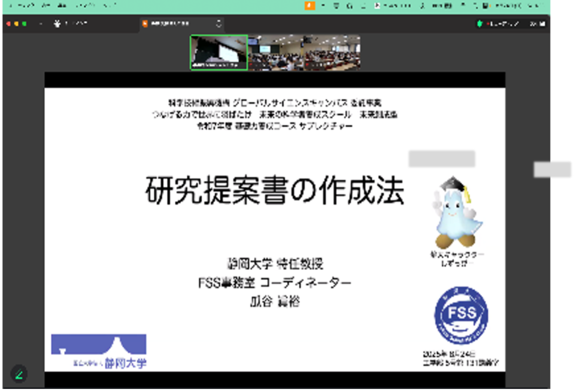Expand the meeting tab up-down chevron
This screenshot has height=392, width=576.
[219, 24]
